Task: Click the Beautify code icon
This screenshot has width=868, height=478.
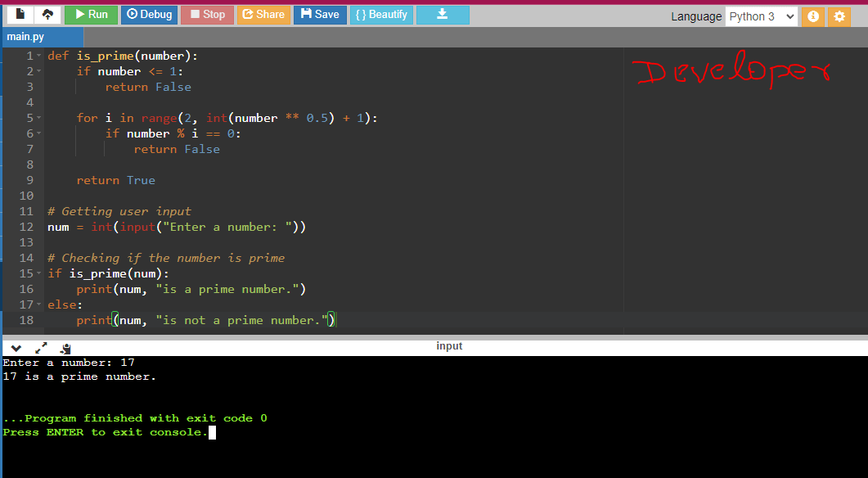Action: [381, 14]
